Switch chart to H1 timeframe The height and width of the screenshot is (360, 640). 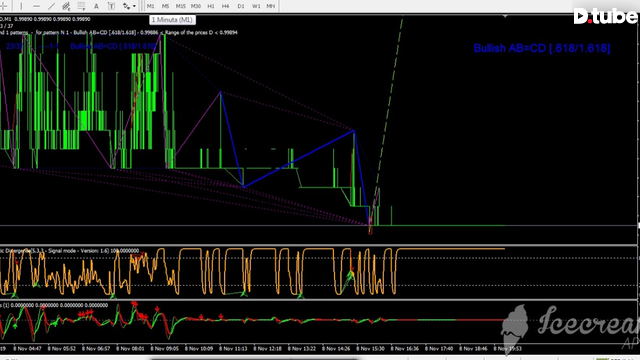pos(211,6)
